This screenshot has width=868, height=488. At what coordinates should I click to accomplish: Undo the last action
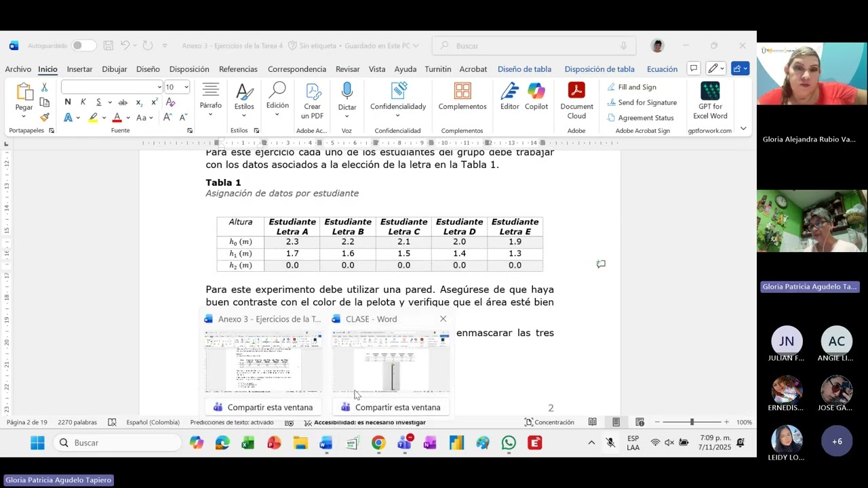[125, 45]
